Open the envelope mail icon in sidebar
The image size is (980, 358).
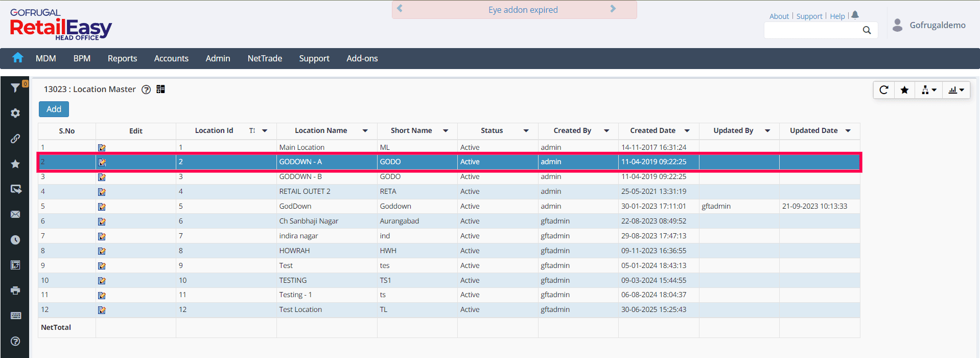click(x=15, y=214)
